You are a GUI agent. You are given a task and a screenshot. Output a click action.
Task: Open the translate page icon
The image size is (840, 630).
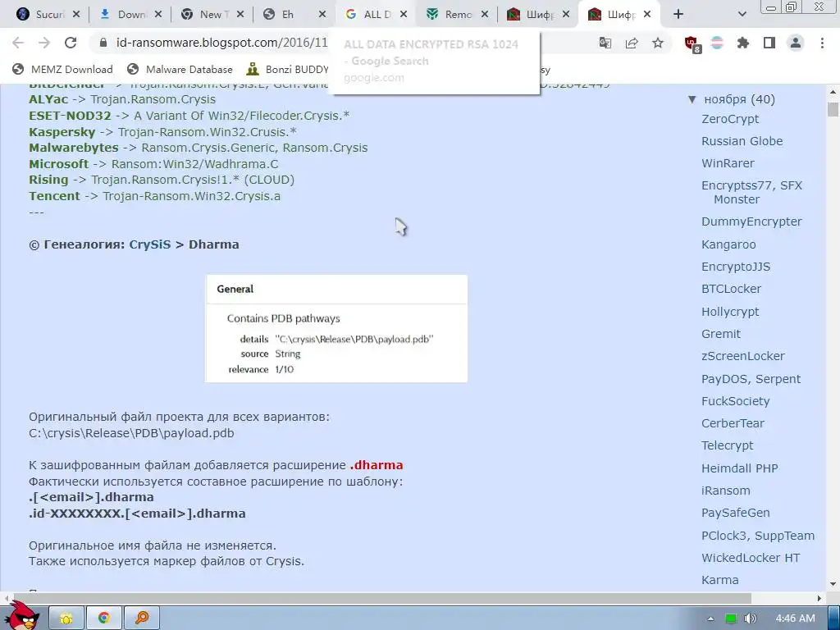[605, 43]
